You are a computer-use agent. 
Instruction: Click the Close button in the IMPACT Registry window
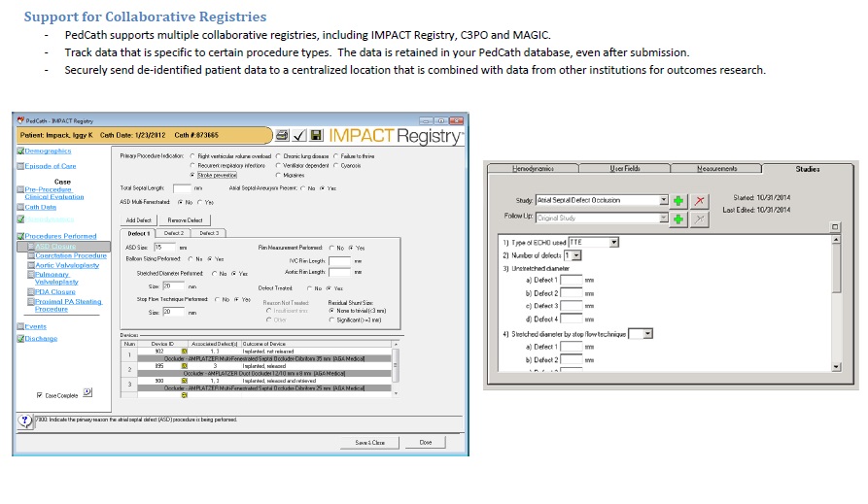(x=425, y=443)
